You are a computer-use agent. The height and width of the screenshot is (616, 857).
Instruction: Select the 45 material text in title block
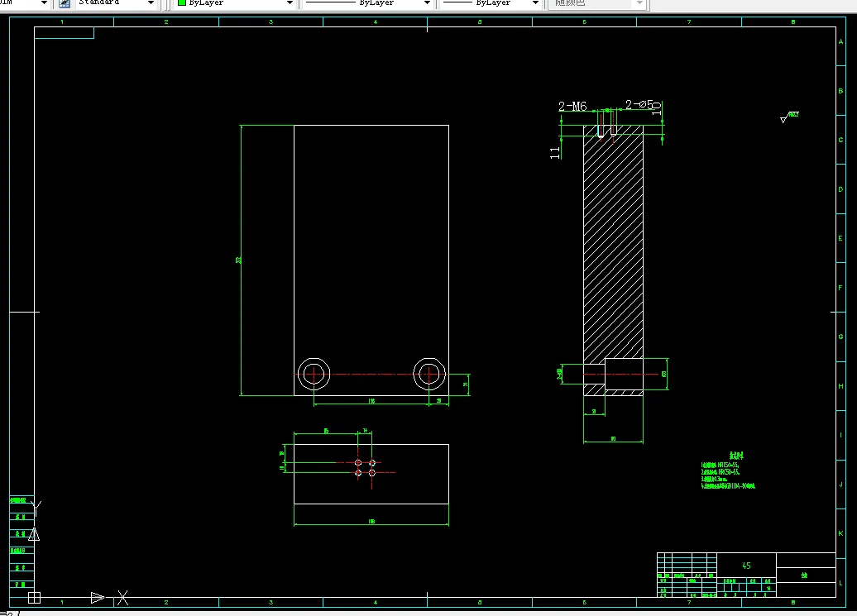pos(746,566)
